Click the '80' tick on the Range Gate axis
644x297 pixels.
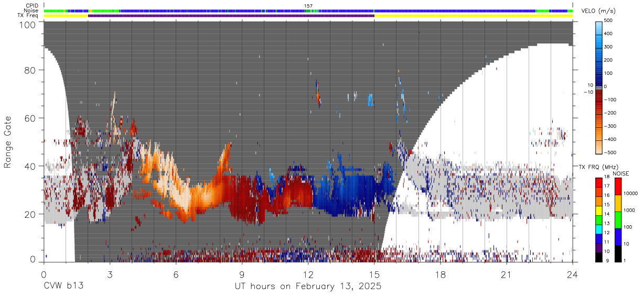(x=30, y=70)
